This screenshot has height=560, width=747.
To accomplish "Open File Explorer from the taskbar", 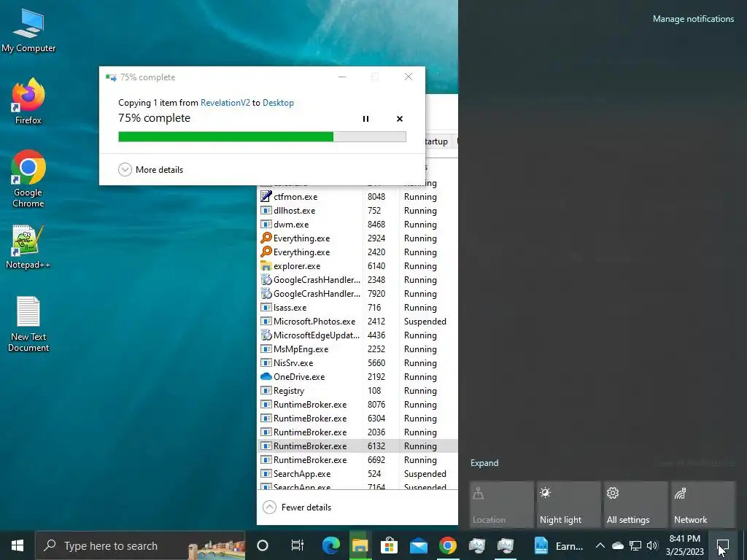I will click(x=360, y=545).
